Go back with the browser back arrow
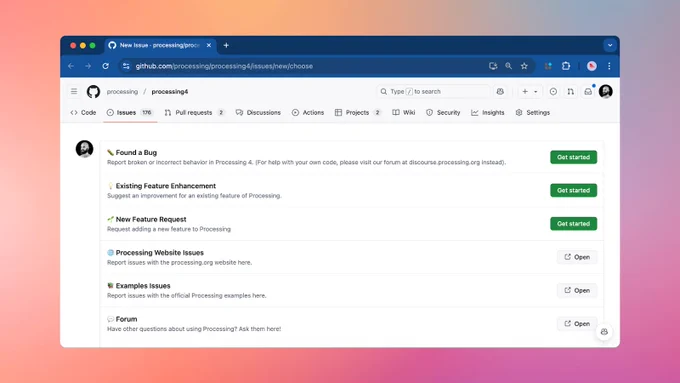Screen dimensions: 680x383 [x=71, y=66]
